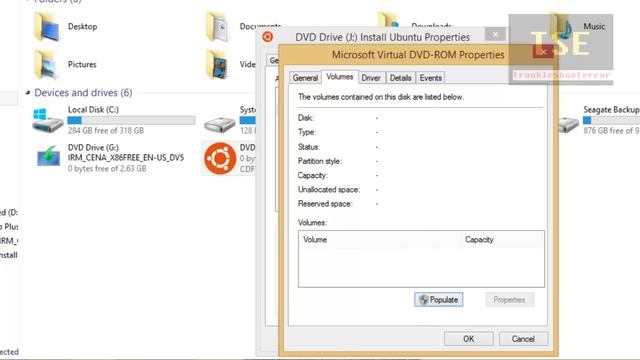This screenshot has width=640, height=360.
Task: Open the Pictures folder icon
Action: tap(46, 64)
